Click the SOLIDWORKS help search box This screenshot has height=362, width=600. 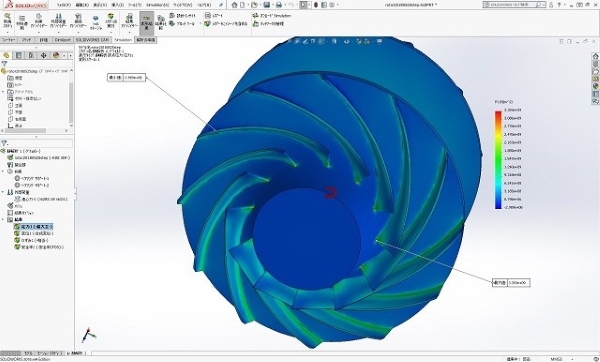[514, 5]
